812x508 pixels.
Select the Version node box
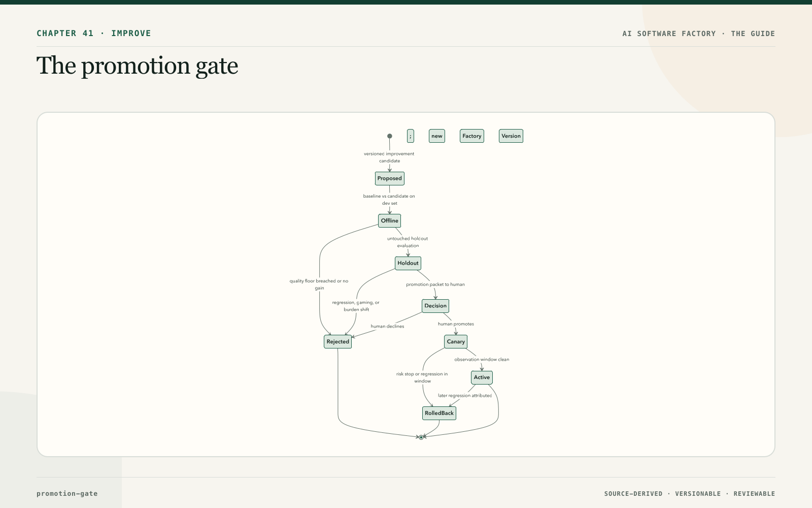(511, 136)
